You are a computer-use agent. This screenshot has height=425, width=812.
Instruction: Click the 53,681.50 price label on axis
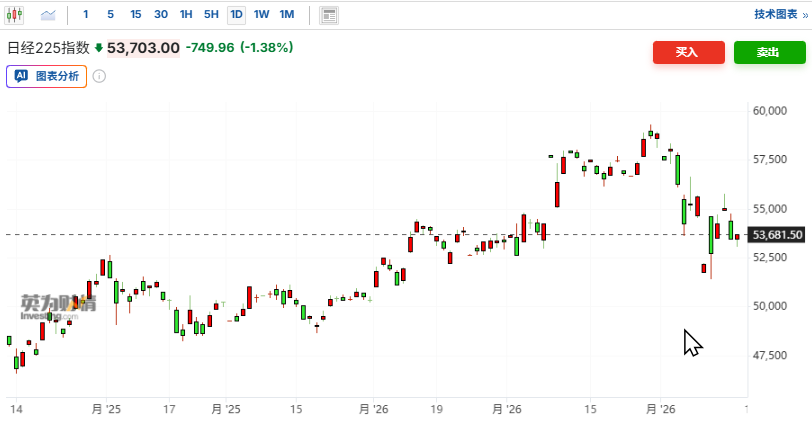tap(778, 235)
